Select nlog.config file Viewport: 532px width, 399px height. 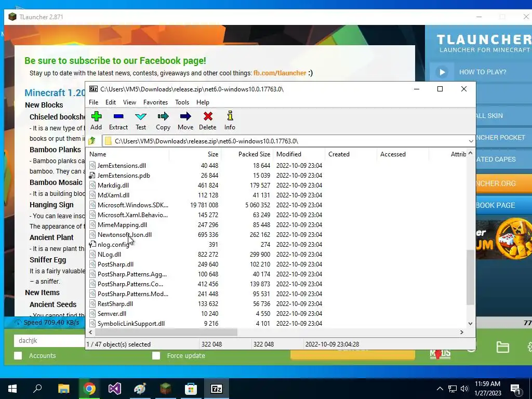(x=113, y=244)
